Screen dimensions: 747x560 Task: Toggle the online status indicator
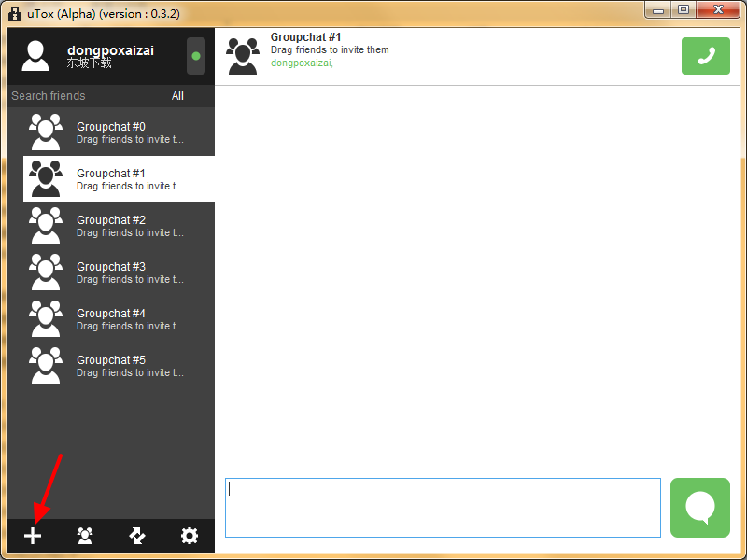tap(196, 56)
